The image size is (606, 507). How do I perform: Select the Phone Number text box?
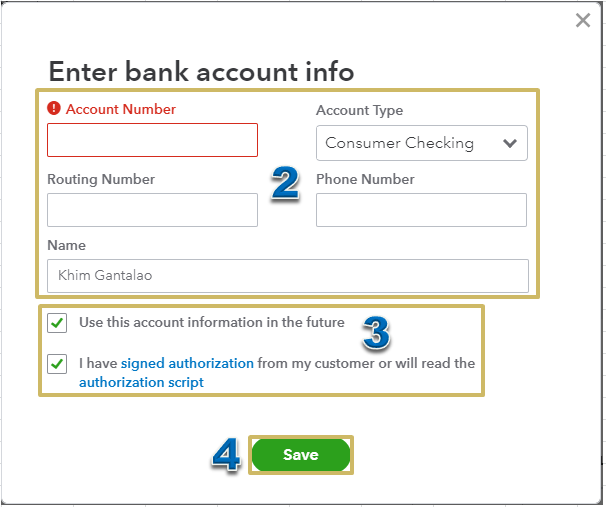[421, 210]
